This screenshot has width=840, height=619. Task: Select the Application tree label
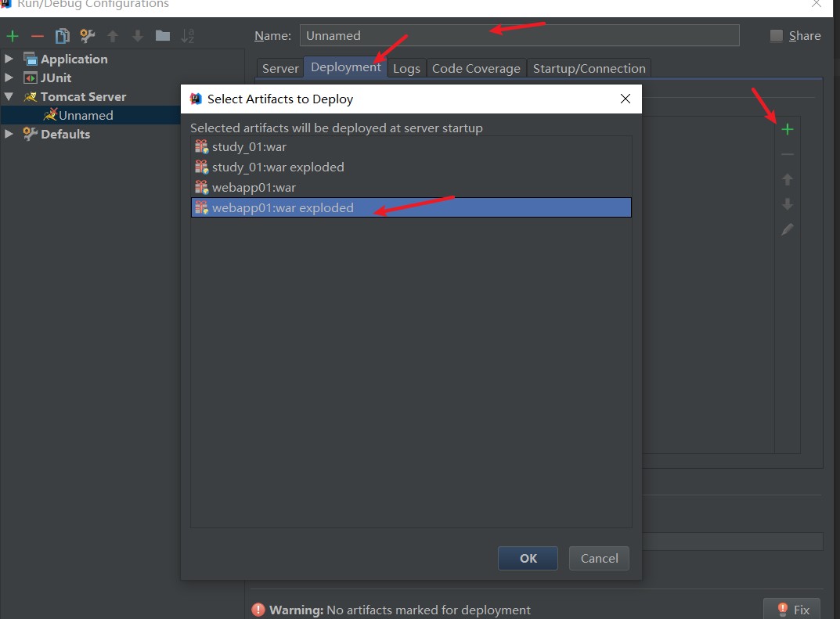(x=74, y=59)
